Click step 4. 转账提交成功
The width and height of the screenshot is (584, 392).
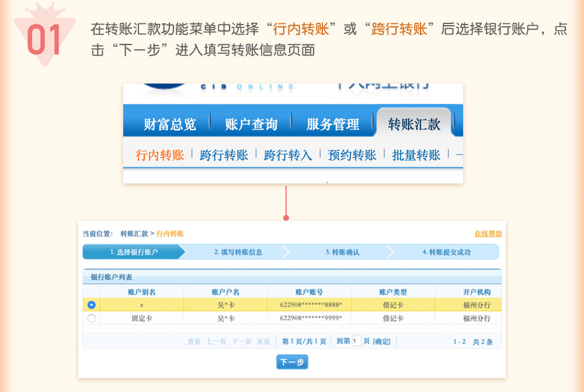pos(447,252)
